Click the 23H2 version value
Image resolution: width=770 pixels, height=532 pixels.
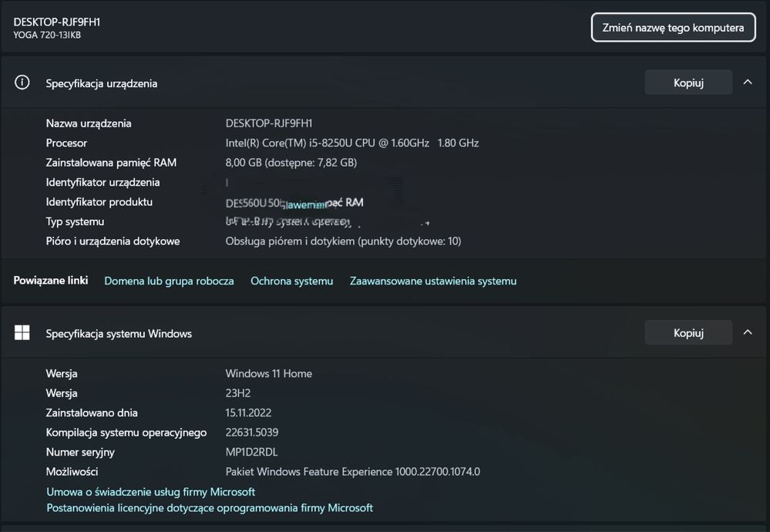[238, 393]
